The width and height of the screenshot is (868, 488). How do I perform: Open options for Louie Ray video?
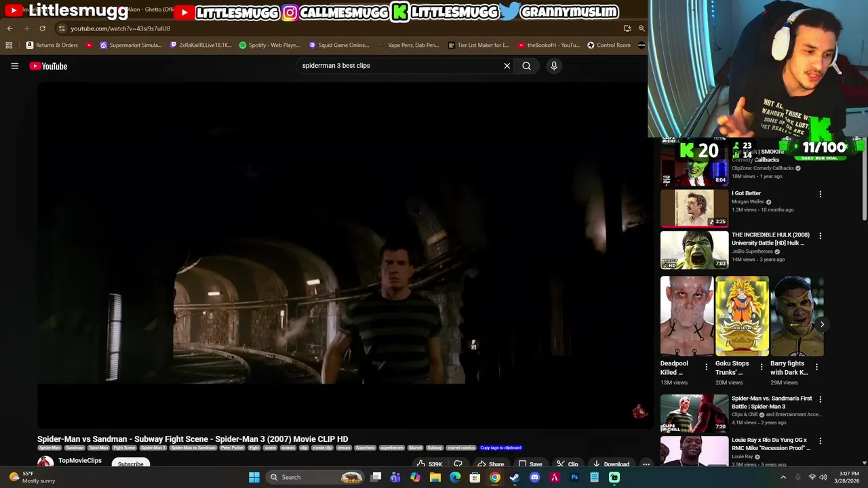tap(820, 441)
